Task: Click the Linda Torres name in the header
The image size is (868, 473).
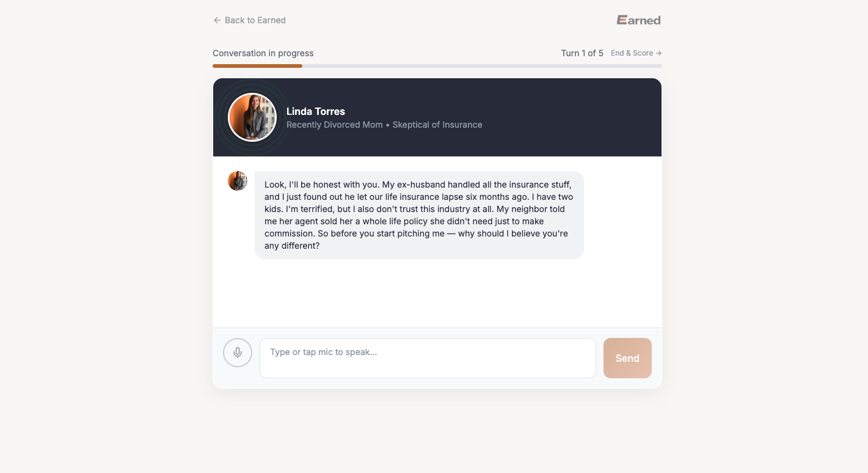Action: [315, 111]
